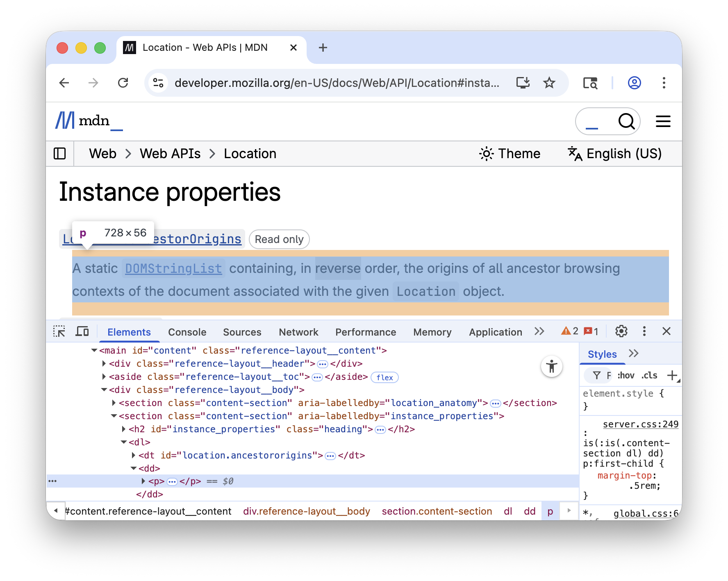Toggle the :hov element state panel
The image size is (728, 581).
click(626, 375)
